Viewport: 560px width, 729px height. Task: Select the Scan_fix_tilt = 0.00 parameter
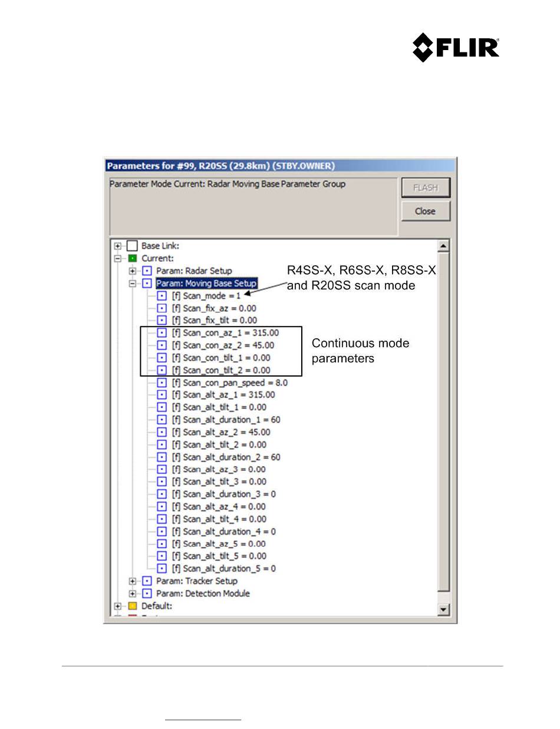pyautogui.click(x=214, y=321)
